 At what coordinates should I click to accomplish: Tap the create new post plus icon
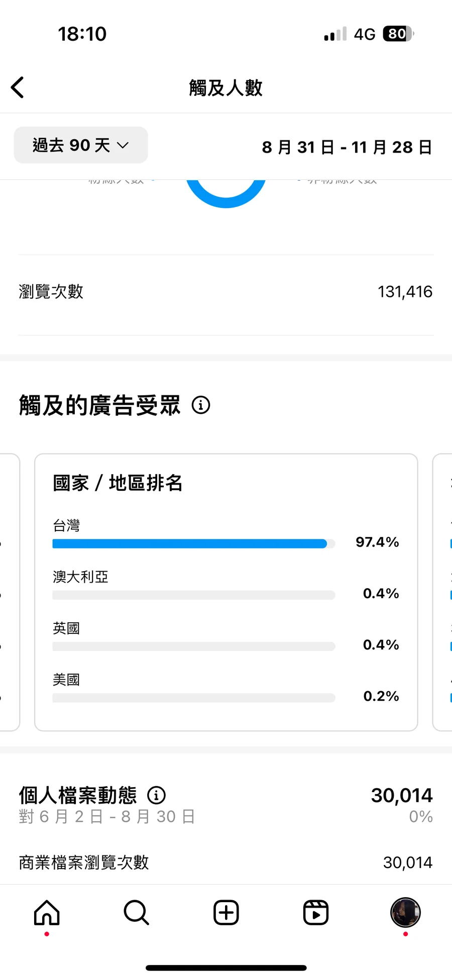[x=226, y=913]
